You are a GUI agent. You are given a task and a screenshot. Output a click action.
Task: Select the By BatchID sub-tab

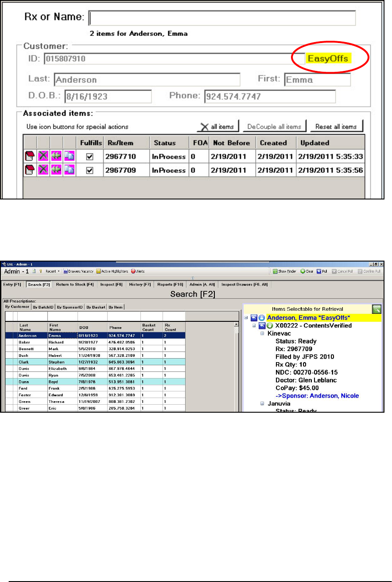point(43,306)
